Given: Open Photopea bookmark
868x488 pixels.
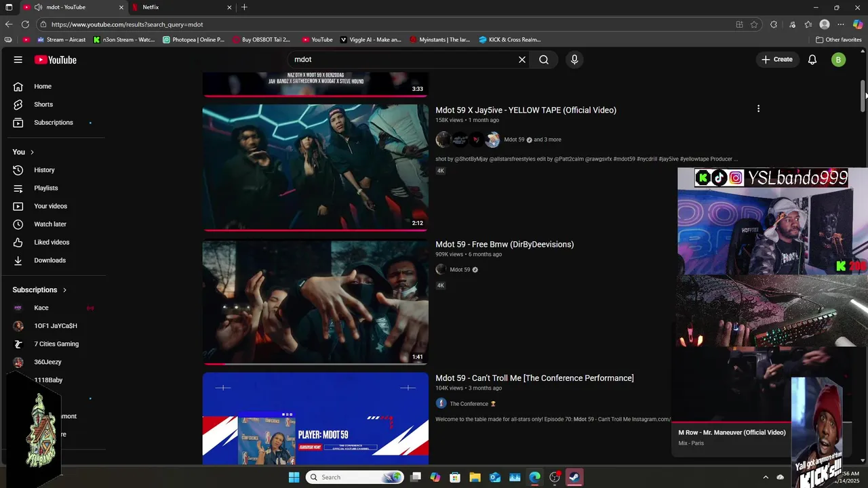Looking at the screenshot, I should pyautogui.click(x=193, y=39).
